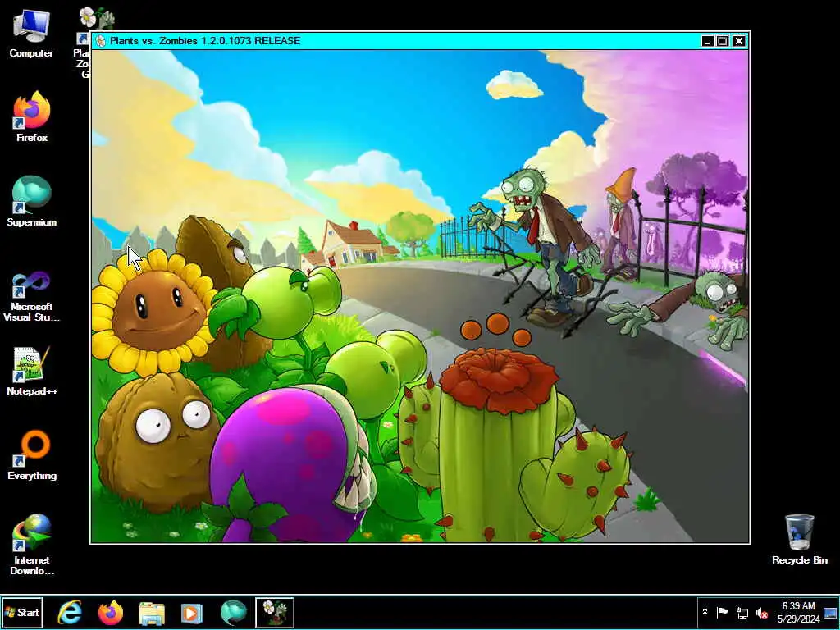Open the network status tray icon
Viewport: 840px width, 630px height.
742,612
